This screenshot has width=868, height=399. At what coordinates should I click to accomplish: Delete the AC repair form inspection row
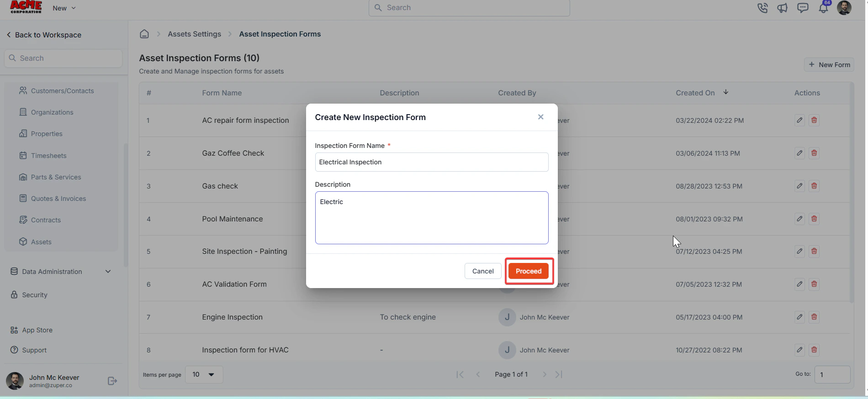pyautogui.click(x=814, y=120)
